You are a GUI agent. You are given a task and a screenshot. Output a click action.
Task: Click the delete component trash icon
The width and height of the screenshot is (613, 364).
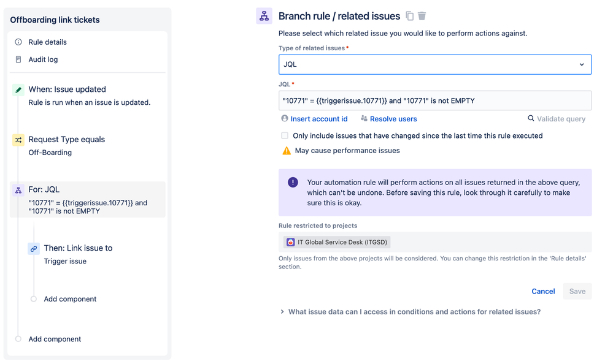pos(422,16)
